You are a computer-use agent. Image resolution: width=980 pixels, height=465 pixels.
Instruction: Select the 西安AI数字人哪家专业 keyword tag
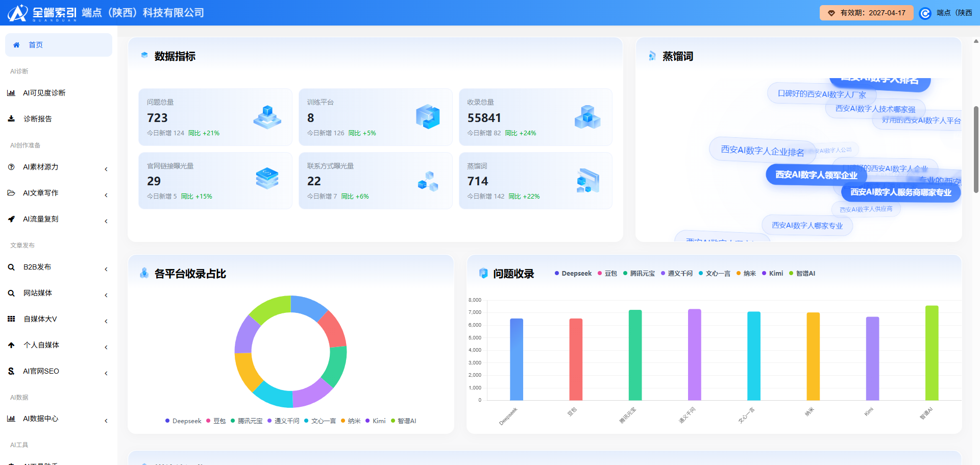[x=807, y=226]
